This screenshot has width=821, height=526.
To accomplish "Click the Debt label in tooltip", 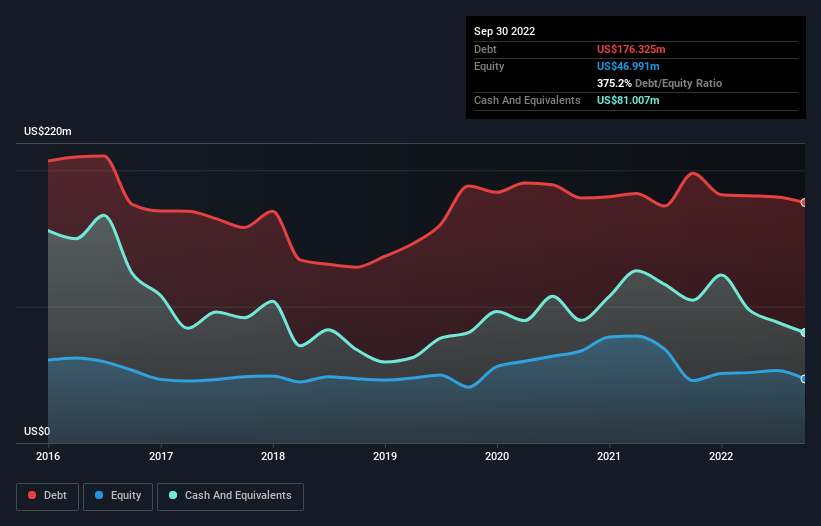I will 485,49.
